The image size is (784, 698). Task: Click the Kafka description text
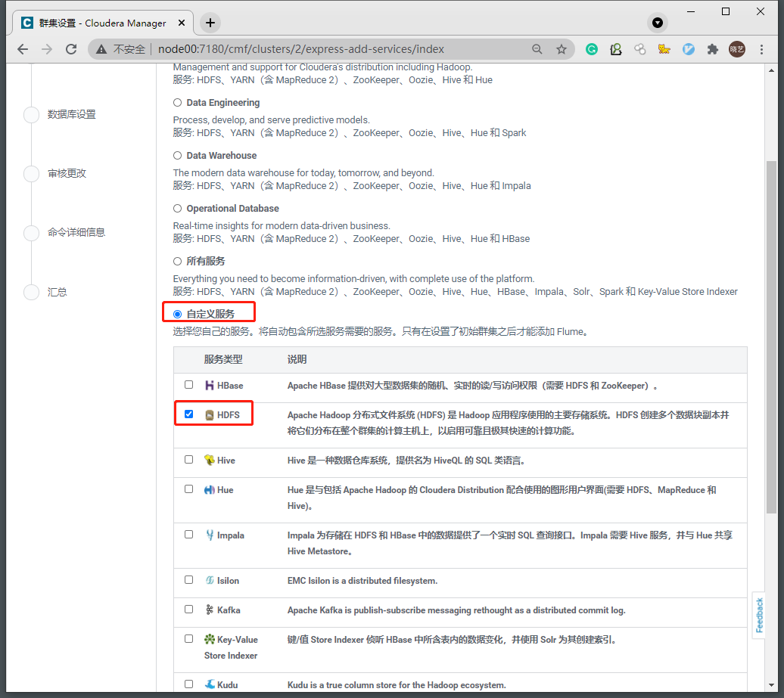[456, 610]
